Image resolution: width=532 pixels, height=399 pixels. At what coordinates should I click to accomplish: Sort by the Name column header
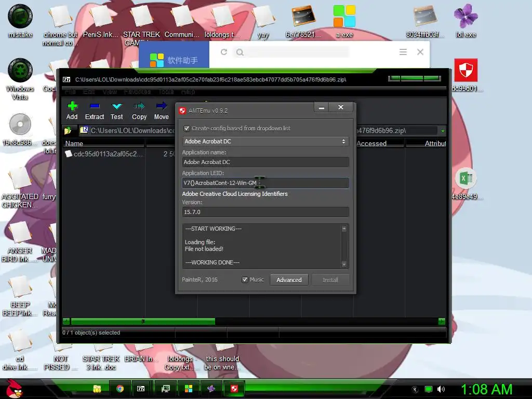point(104,143)
